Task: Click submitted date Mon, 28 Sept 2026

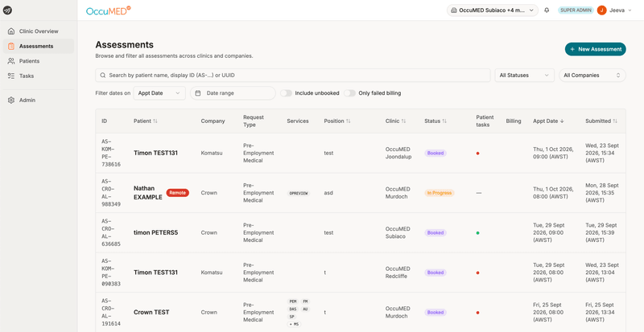Action: (x=601, y=192)
